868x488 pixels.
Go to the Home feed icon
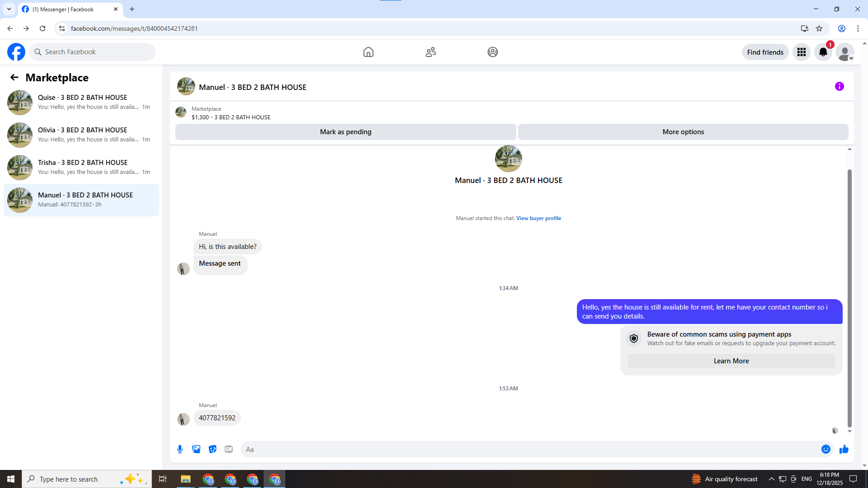click(368, 52)
